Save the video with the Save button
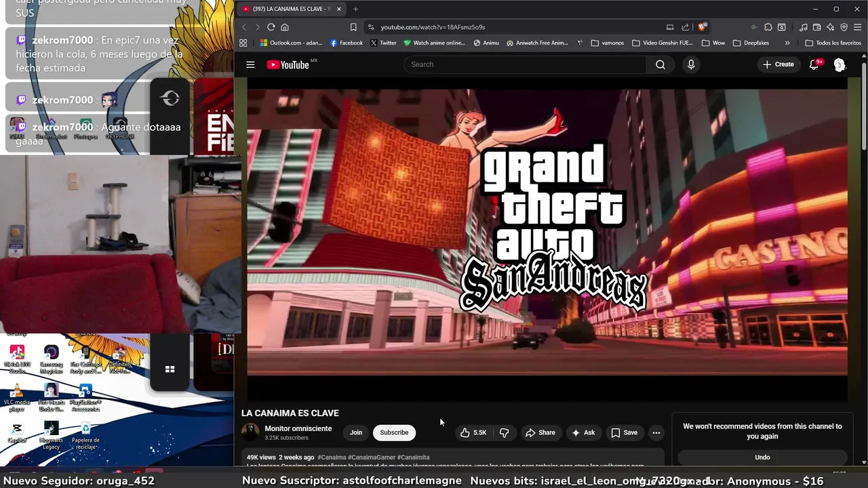The height and width of the screenshot is (488, 868). tap(624, 432)
